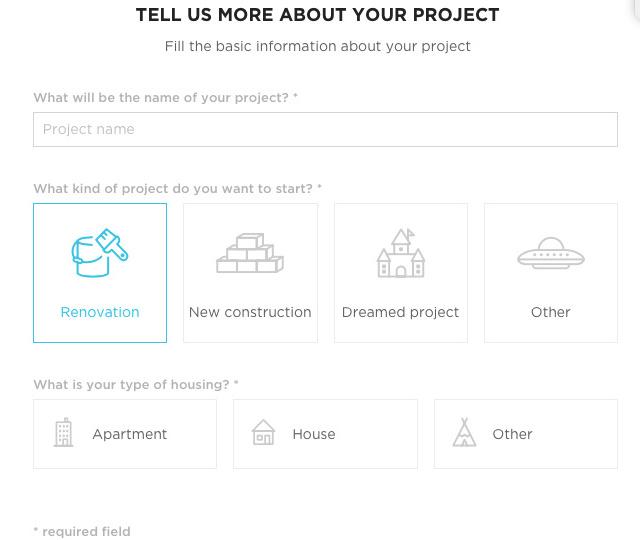Click the 'What kind of project' question label
The height and width of the screenshot is (540, 640).
pyautogui.click(x=178, y=189)
